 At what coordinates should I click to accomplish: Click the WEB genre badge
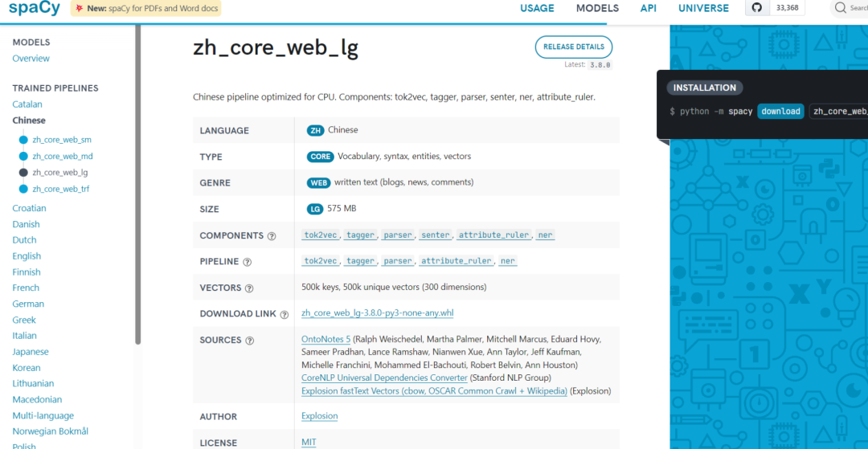tap(319, 182)
